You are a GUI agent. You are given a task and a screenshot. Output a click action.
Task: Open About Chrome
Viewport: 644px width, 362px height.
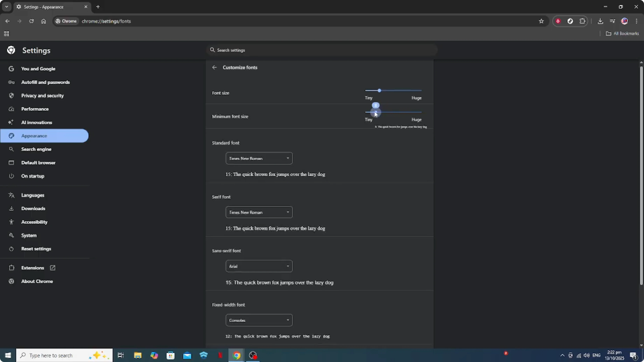coord(37,281)
